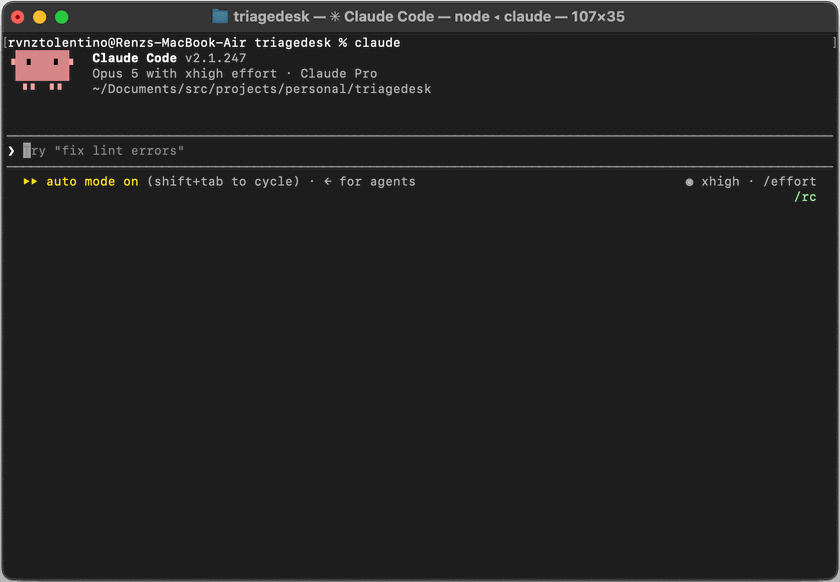Click the red close window button
Screen dimensions: 840x582
click(18, 17)
